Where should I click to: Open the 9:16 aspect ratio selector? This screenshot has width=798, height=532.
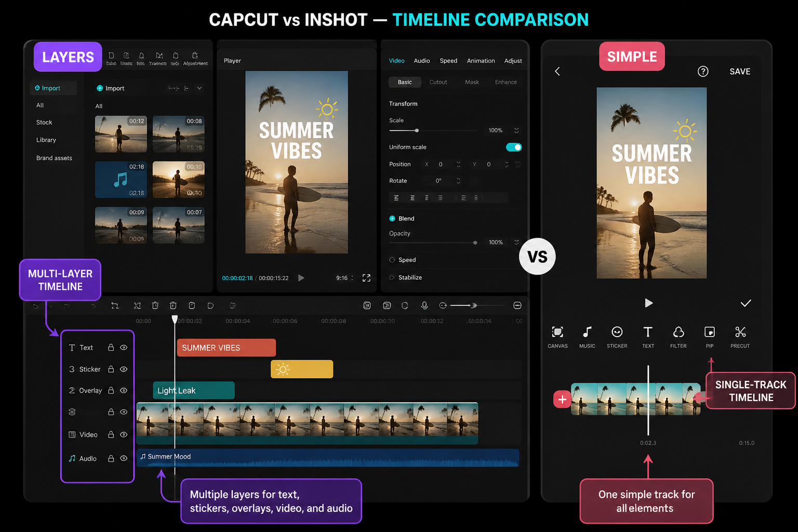(x=344, y=278)
